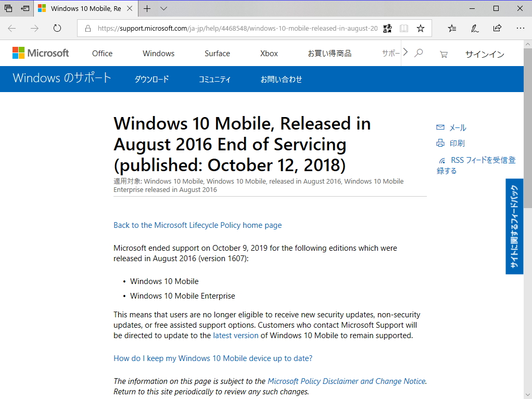Image resolution: width=532 pixels, height=399 pixels.
Task: Click the latest version link
Action: point(236,335)
